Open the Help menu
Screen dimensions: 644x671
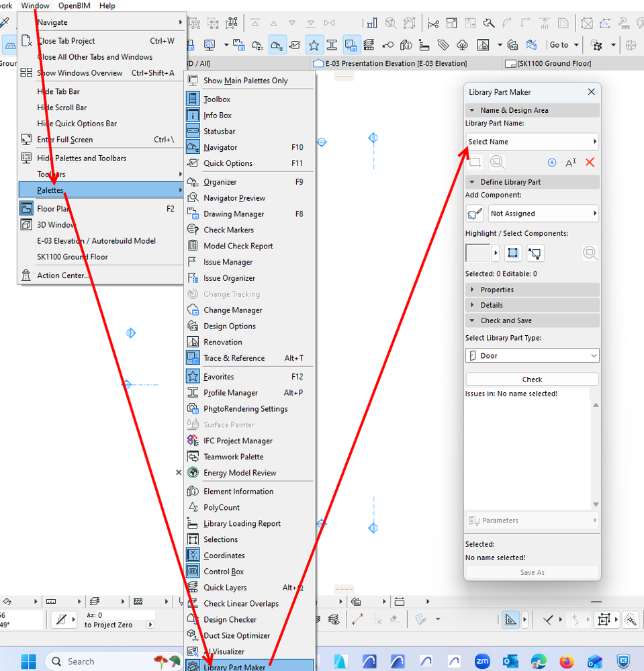tap(107, 5)
